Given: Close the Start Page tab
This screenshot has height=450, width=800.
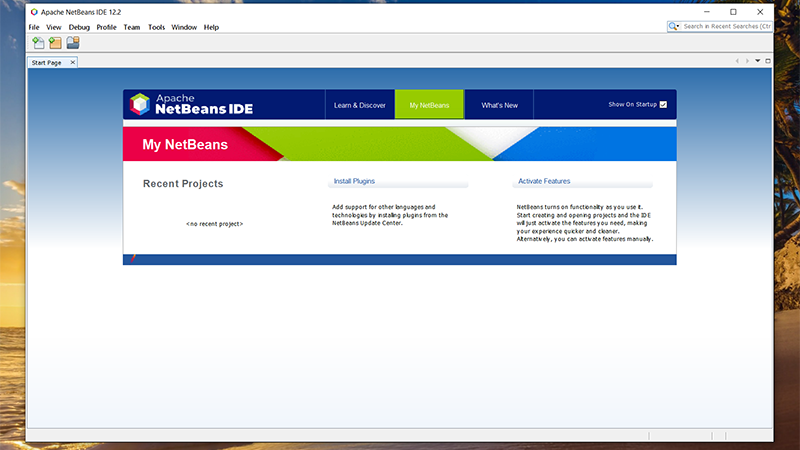Looking at the screenshot, I should 72,62.
